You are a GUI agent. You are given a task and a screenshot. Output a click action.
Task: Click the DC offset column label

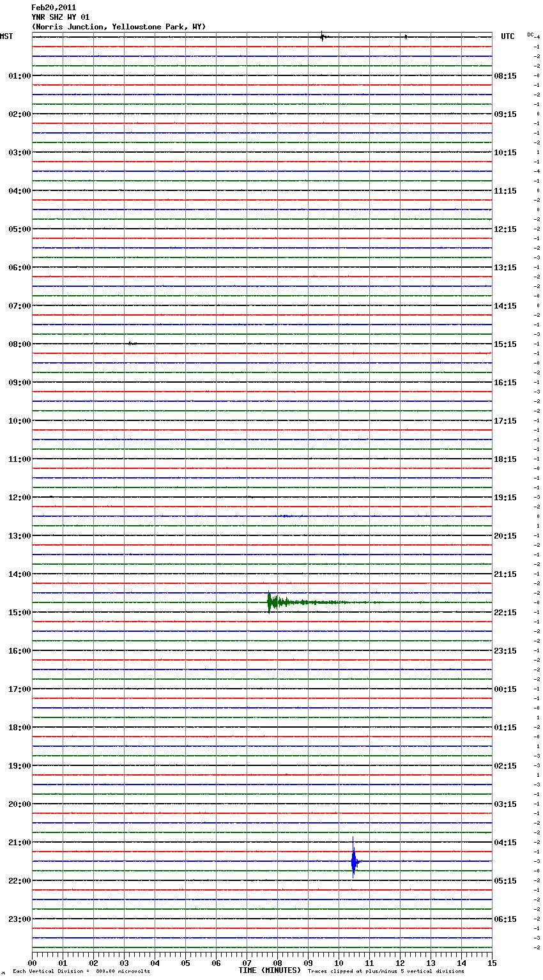pos(530,34)
